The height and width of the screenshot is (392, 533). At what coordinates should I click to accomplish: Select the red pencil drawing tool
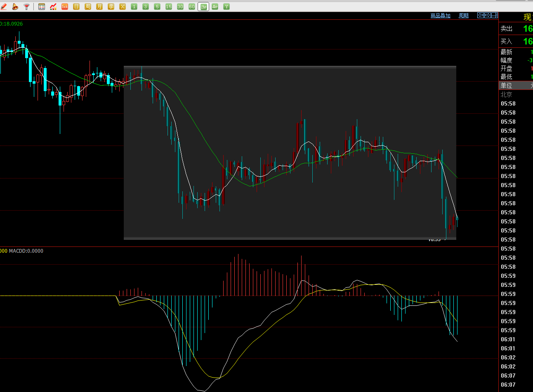[4, 7]
